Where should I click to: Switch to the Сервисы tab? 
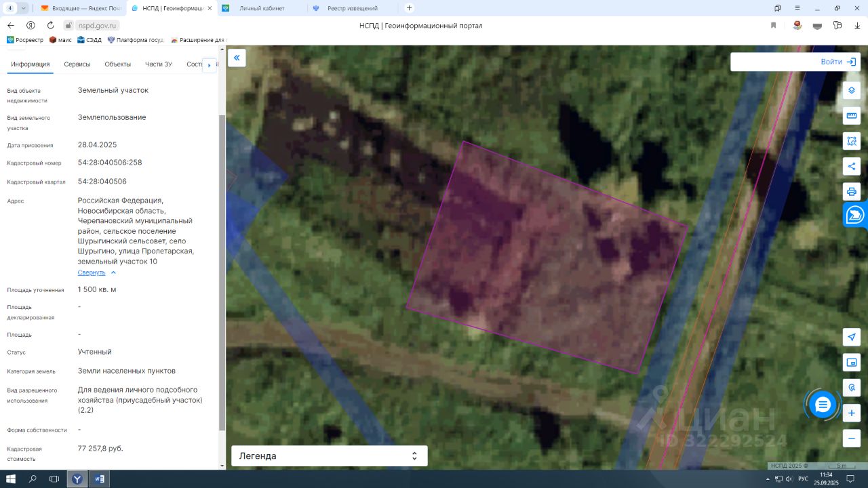click(x=77, y=64)
